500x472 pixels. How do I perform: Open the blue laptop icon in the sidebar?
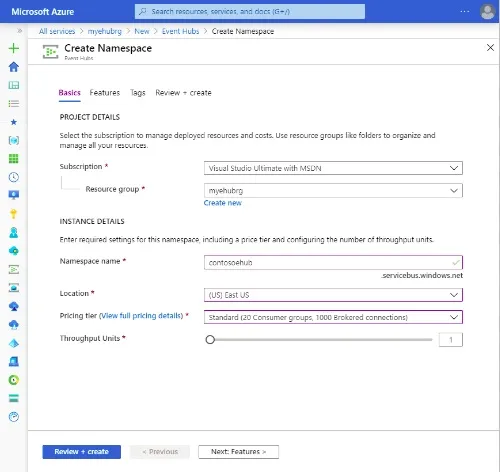[14, 362]
